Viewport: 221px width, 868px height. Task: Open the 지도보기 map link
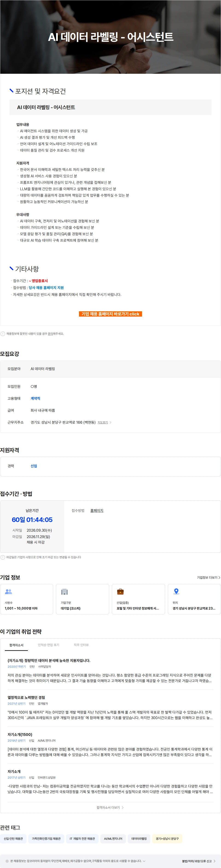coord(103,422)
